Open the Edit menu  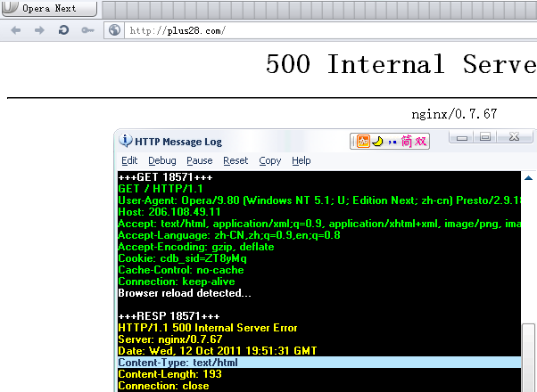pos(129,160)
